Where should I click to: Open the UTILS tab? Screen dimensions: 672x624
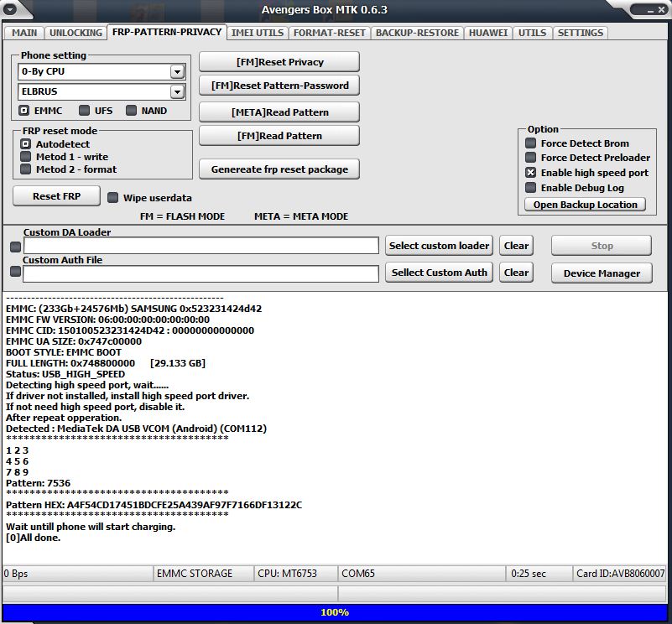(x=532, y=33)
